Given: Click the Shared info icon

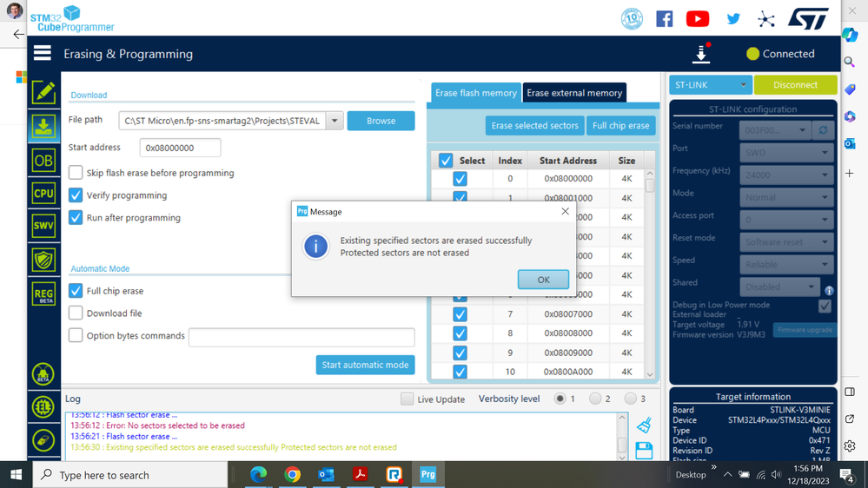Looking at the screenshot, I should coord(829,290).
